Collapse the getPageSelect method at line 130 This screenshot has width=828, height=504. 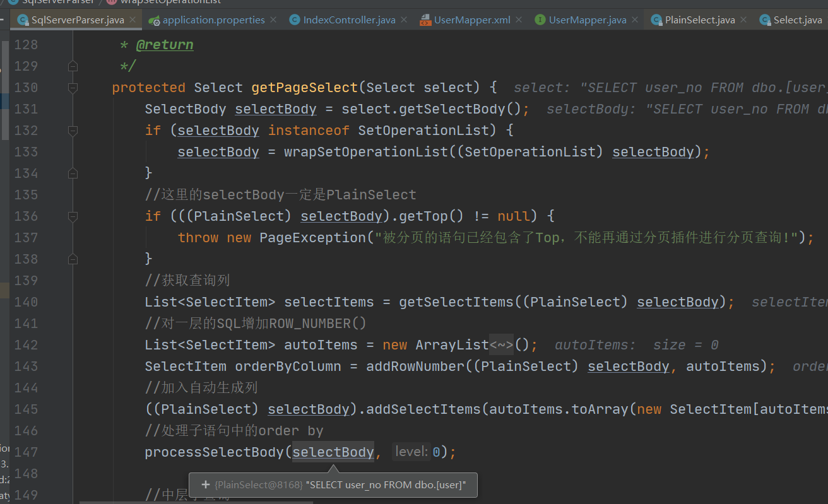[73, 88]
